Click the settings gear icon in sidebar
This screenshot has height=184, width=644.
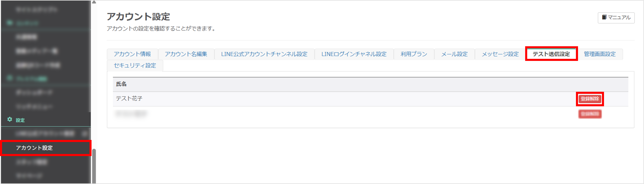click(10, 119)
